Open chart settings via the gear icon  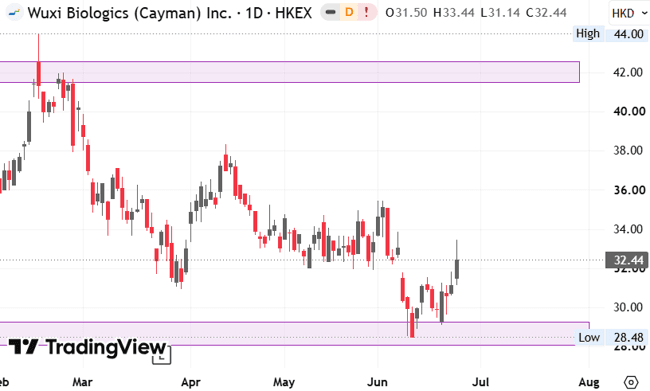(631, 382)
